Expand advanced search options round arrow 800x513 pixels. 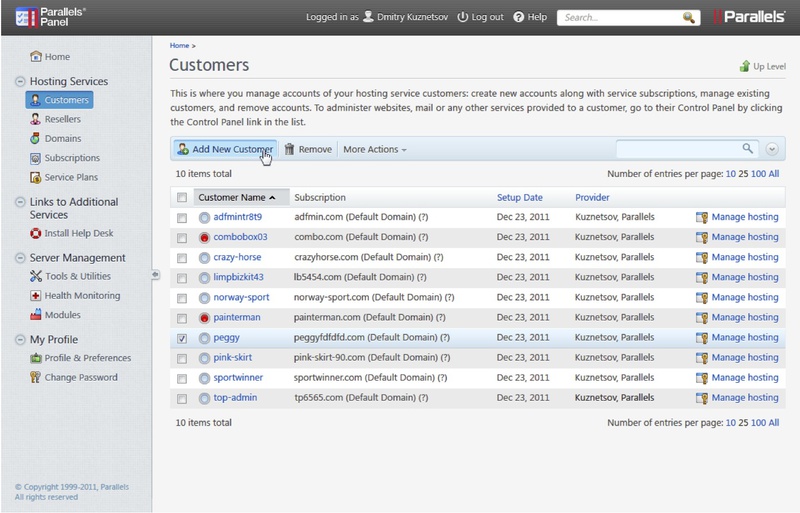tap(772, 149)
